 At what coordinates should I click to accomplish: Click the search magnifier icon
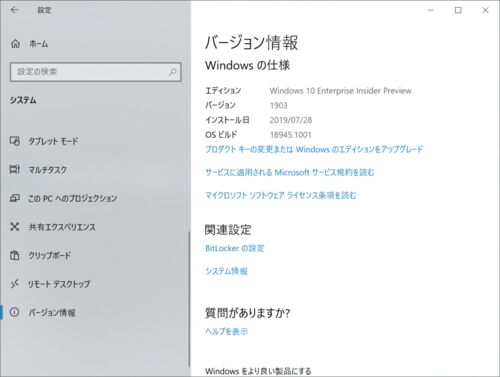(172, 72)
